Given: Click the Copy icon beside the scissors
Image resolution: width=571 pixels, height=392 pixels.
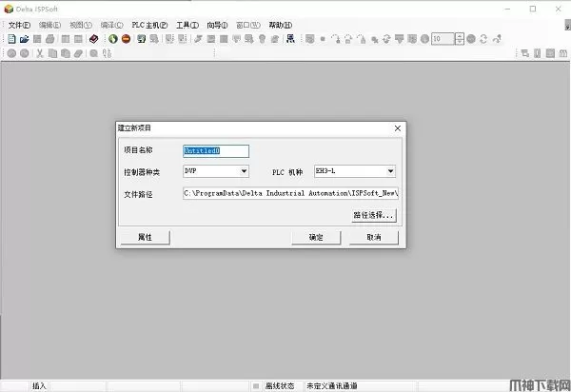Looking at the screenshot, I should click(x=52, y=53).
